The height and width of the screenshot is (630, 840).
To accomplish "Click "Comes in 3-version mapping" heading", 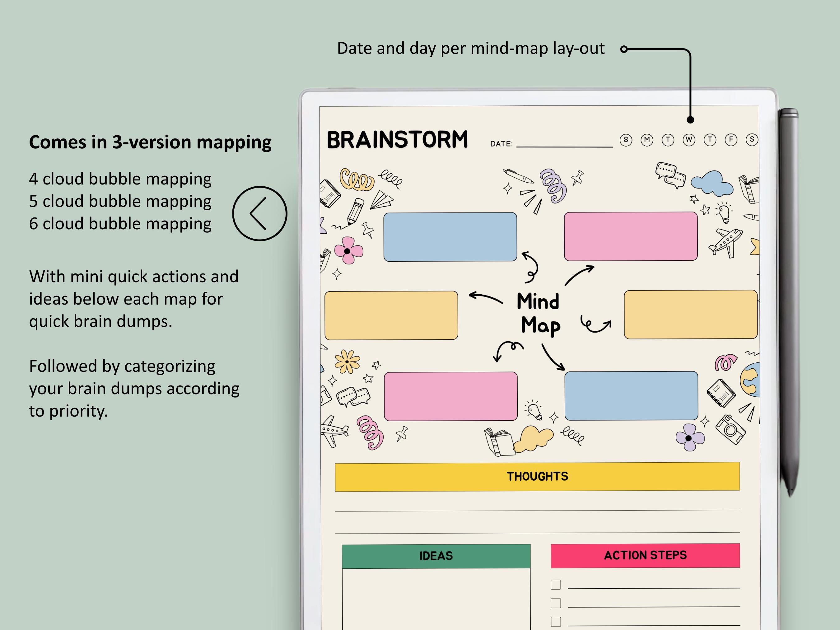I will tap(150, 142).
